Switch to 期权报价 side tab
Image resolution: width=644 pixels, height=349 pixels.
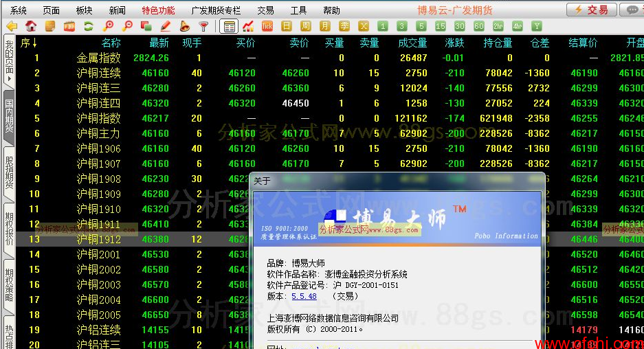tap(9, 229)
